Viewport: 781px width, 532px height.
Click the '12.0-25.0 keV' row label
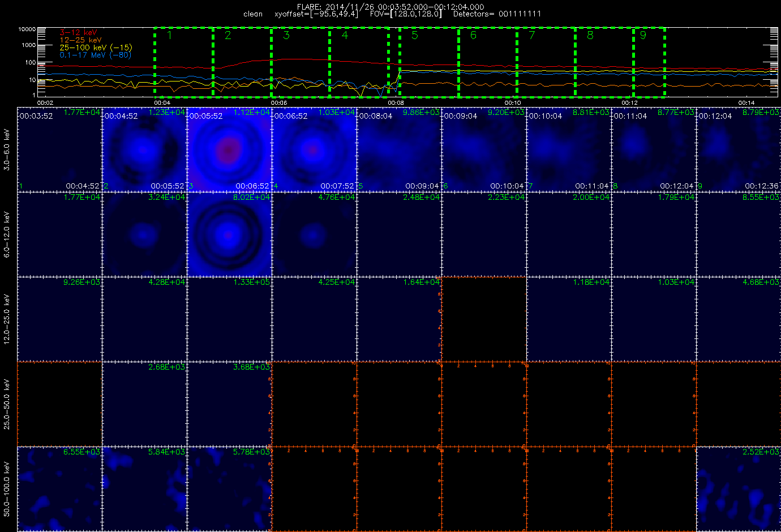(x=7, y=319)
